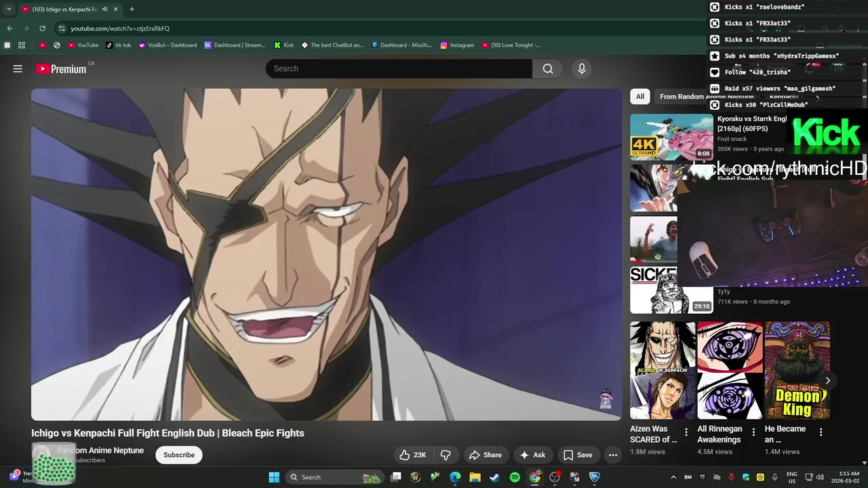Open the Windows Start menu
This screenshot has width=868, height=488.
click(274, 477)
